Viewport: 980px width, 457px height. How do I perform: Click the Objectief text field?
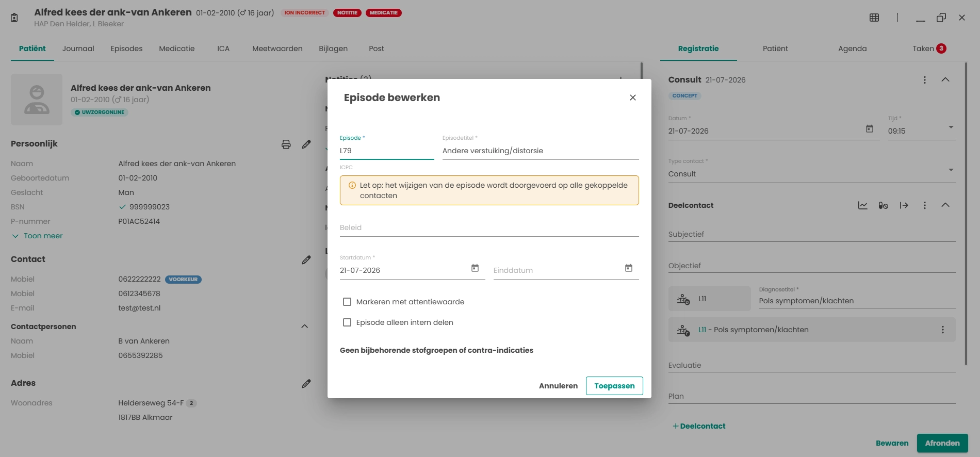[x=812, y=266]
